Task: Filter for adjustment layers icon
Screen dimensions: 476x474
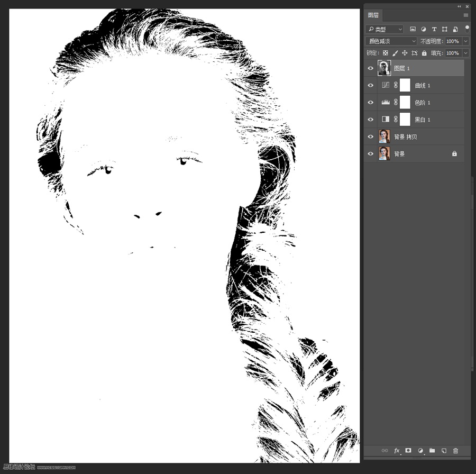Action: pyautogui.click(x=424, y=29)
